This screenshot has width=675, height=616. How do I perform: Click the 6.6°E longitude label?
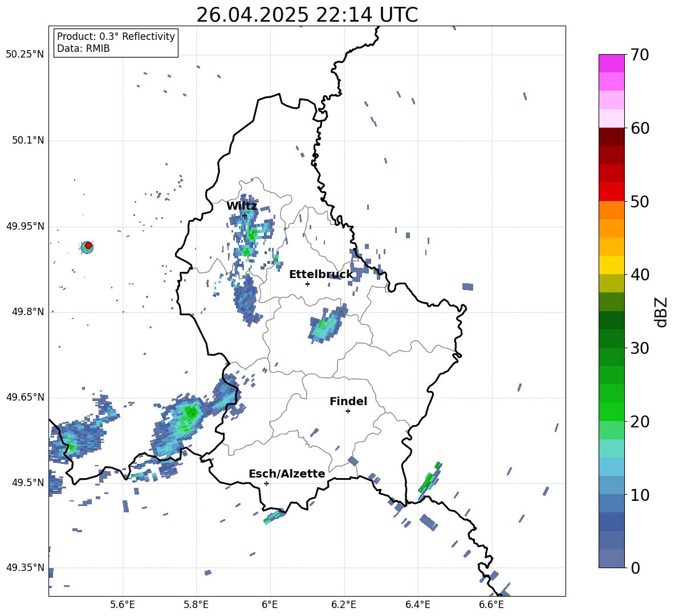click(x=491, y=605)
